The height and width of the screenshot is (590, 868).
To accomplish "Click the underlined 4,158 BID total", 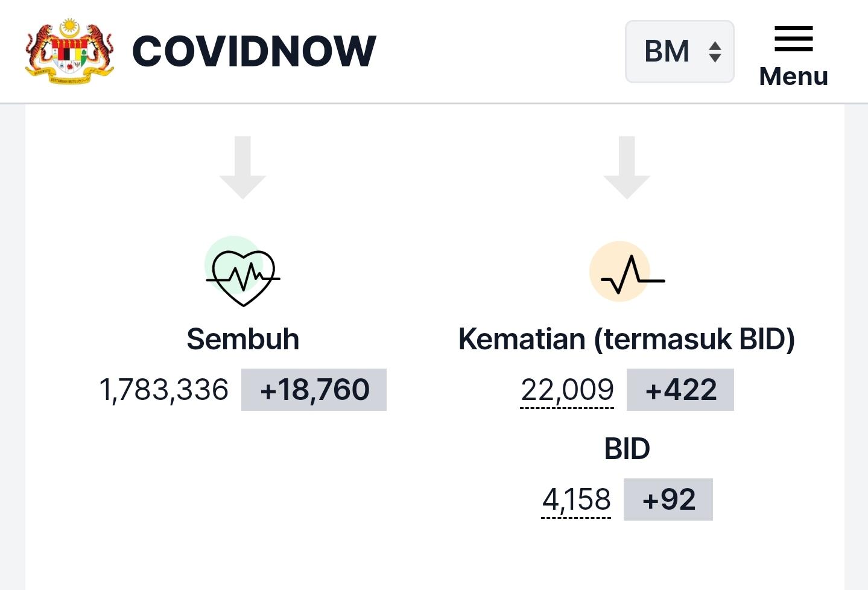I will 576,500.
